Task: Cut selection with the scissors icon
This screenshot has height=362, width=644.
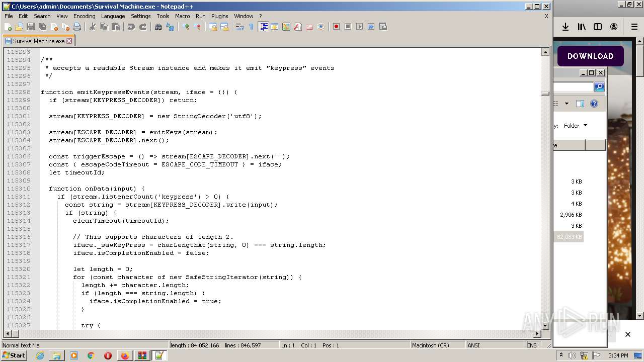Action: 93,27
